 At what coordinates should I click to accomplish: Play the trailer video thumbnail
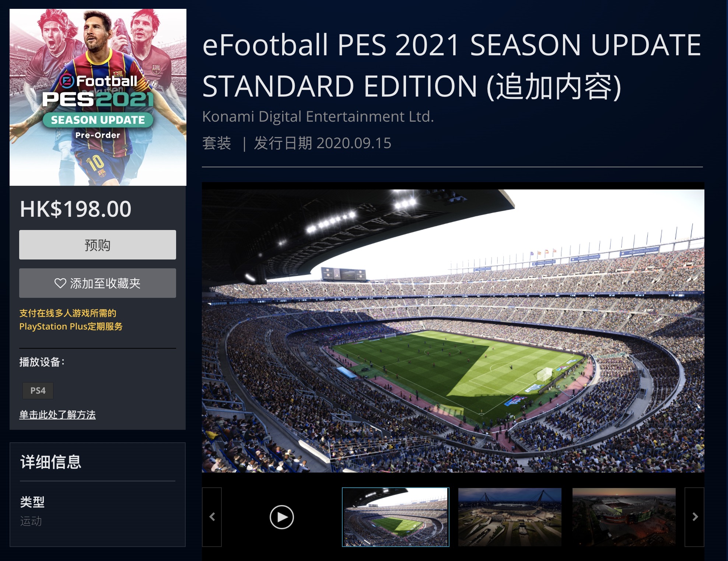tap(281, 517)
